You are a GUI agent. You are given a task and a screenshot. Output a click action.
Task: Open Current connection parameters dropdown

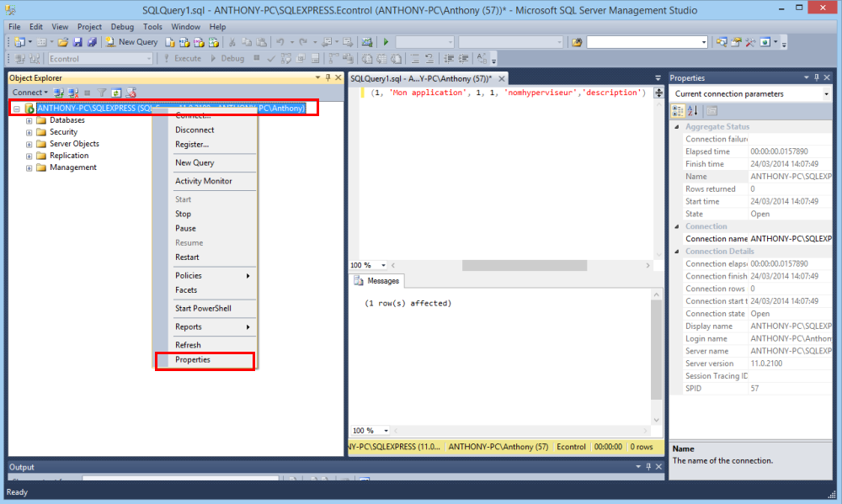coord(826,94)
